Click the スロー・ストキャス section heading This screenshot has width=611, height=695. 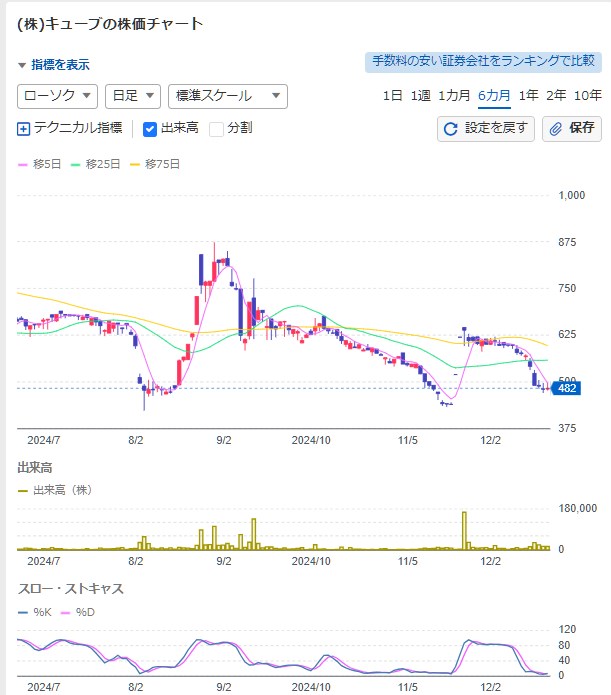tap(70, 589)
